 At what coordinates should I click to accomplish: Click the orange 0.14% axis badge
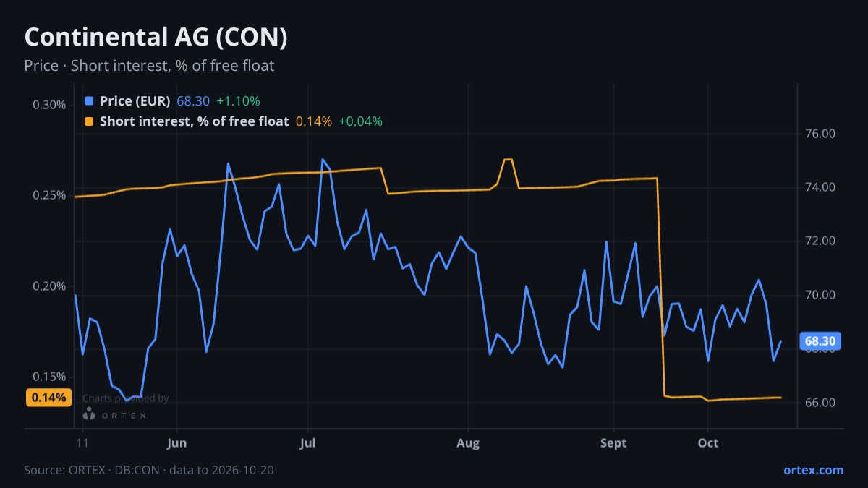(x=48, y=397)
